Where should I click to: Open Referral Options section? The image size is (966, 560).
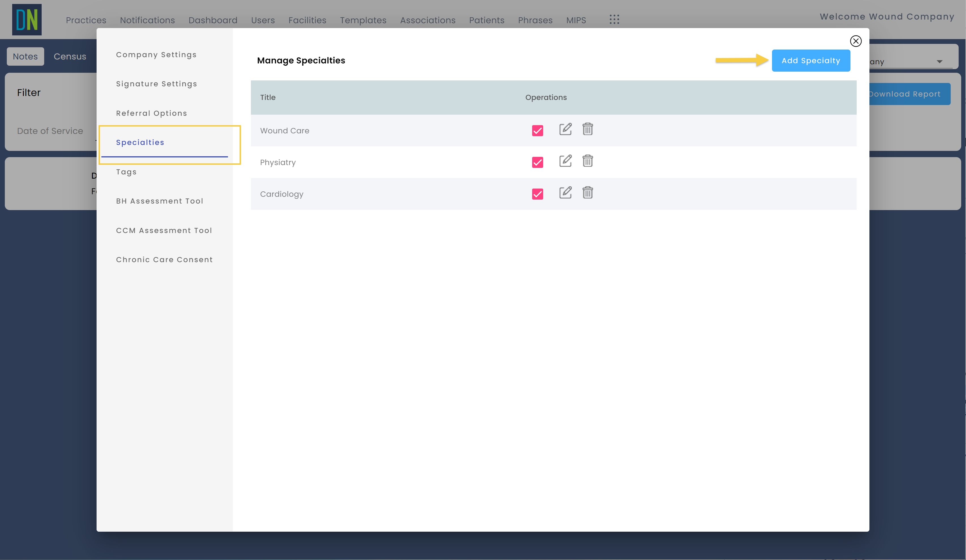tap(152, 114)
